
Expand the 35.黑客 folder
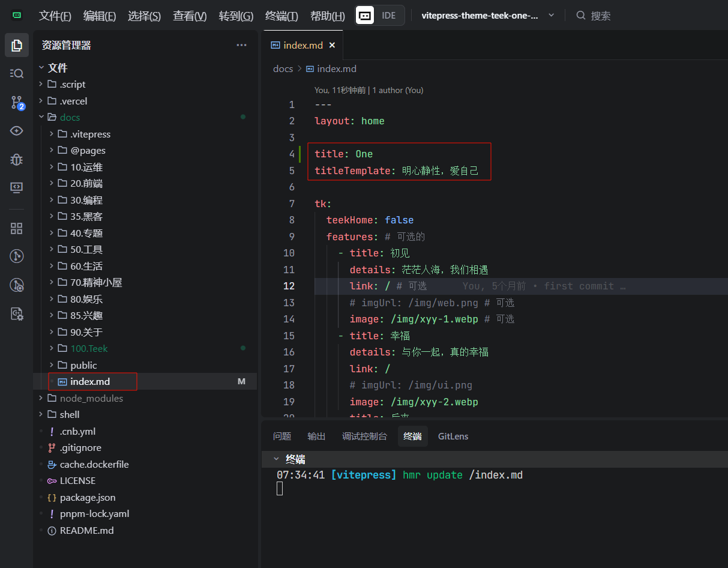coord(145,216)
